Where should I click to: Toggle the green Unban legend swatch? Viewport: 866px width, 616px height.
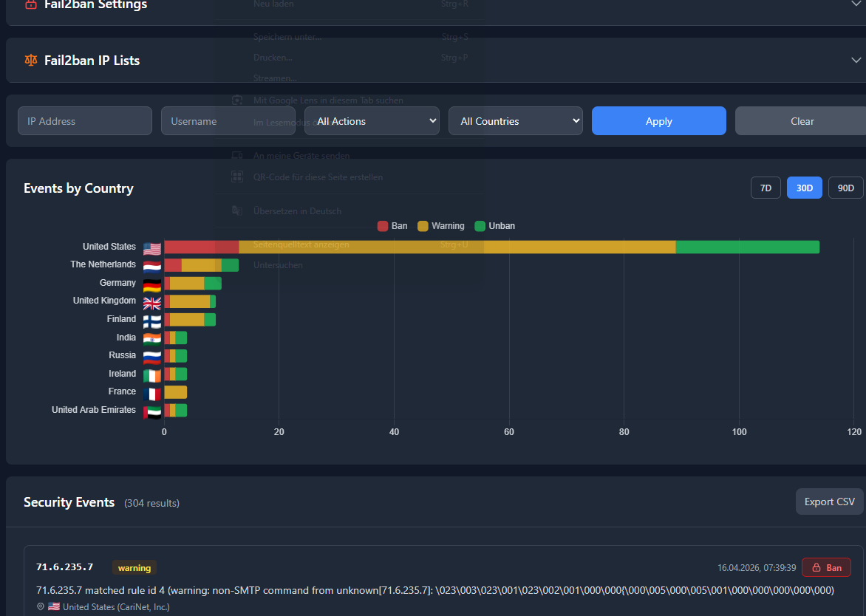coord(480,226)
